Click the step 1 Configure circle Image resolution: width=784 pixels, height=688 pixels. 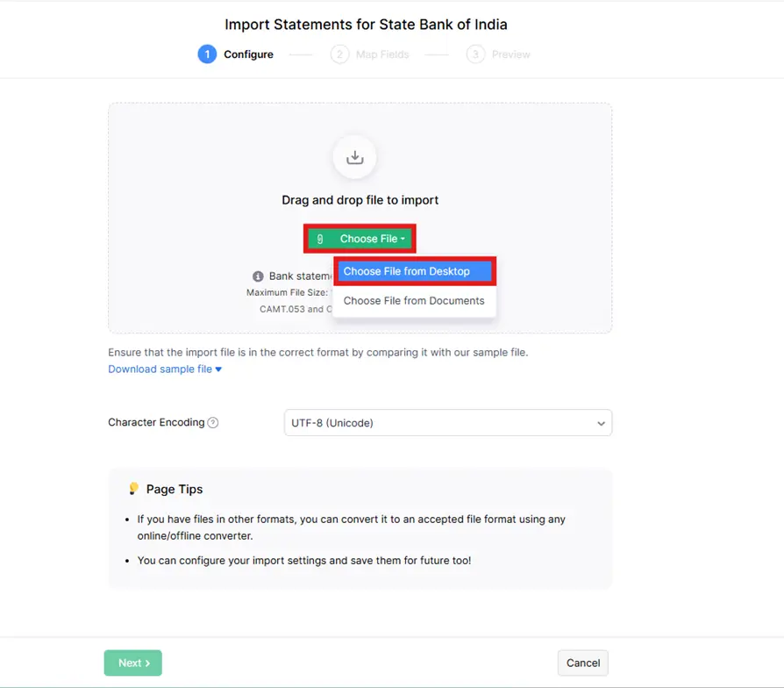(x=207, y=54)
